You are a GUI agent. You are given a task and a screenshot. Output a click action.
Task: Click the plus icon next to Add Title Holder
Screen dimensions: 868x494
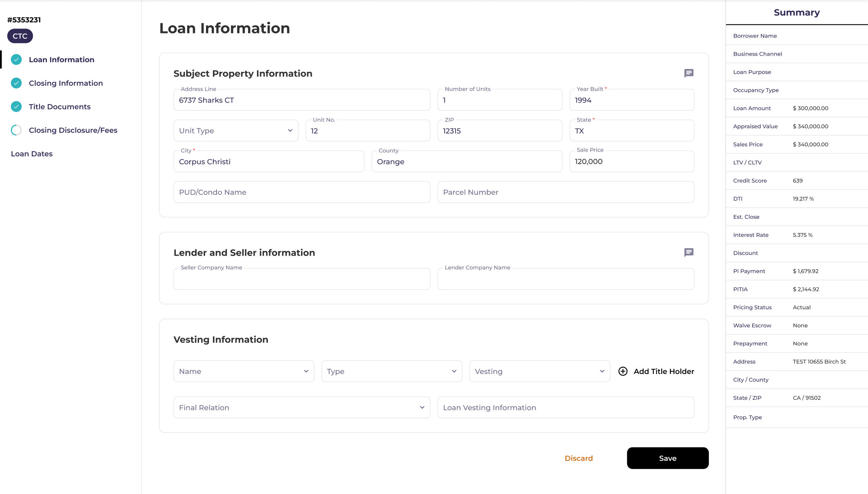622,371
